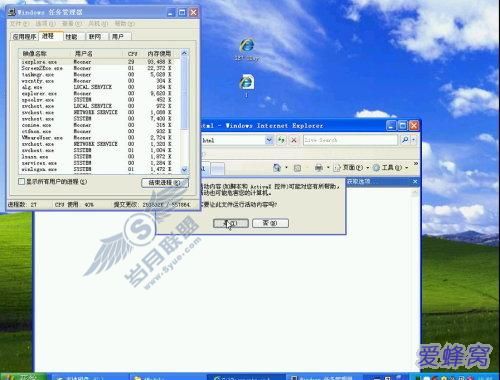
Task: Open the 查看 menu in Task Manager
Action: (72, 24)
